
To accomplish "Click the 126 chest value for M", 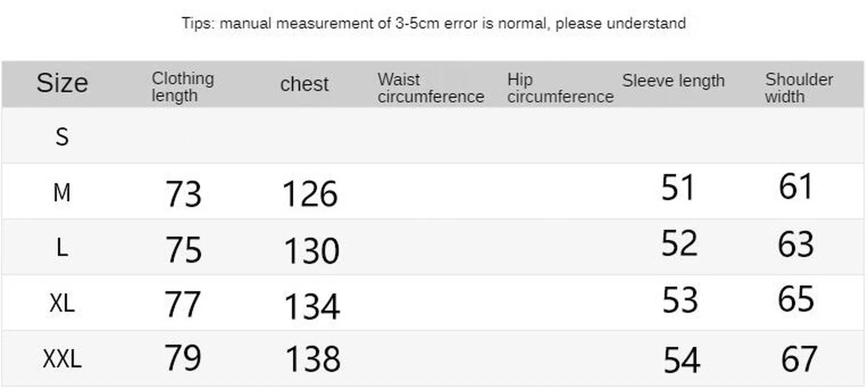I will pos(310,194).
